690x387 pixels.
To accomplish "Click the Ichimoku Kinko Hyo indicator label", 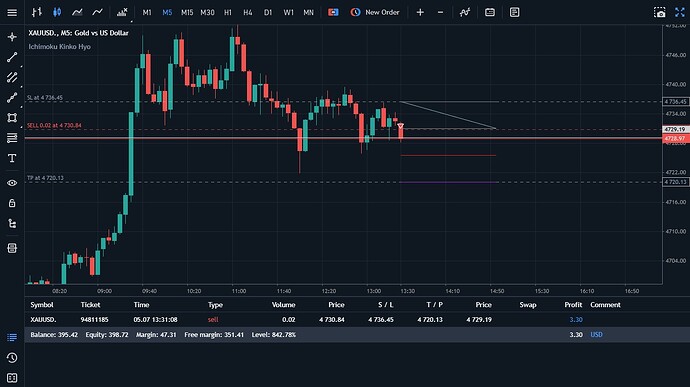I will tap(59, 46).
